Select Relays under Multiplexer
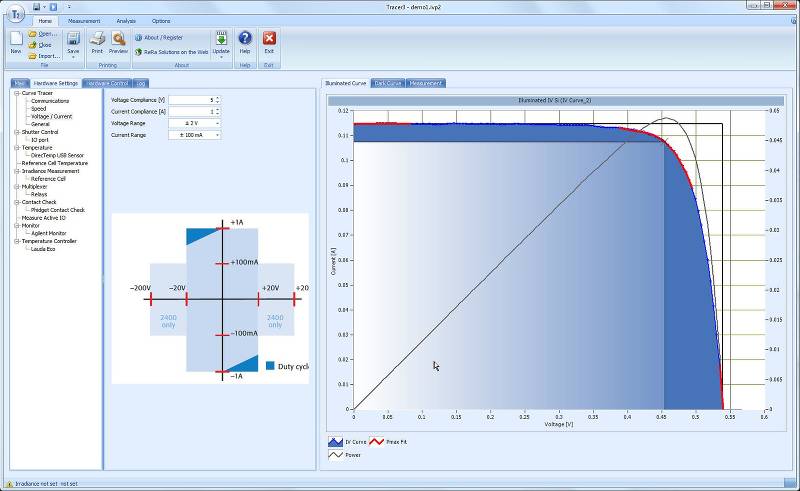This screenshot has height=491, width=800. coord(39,194)
